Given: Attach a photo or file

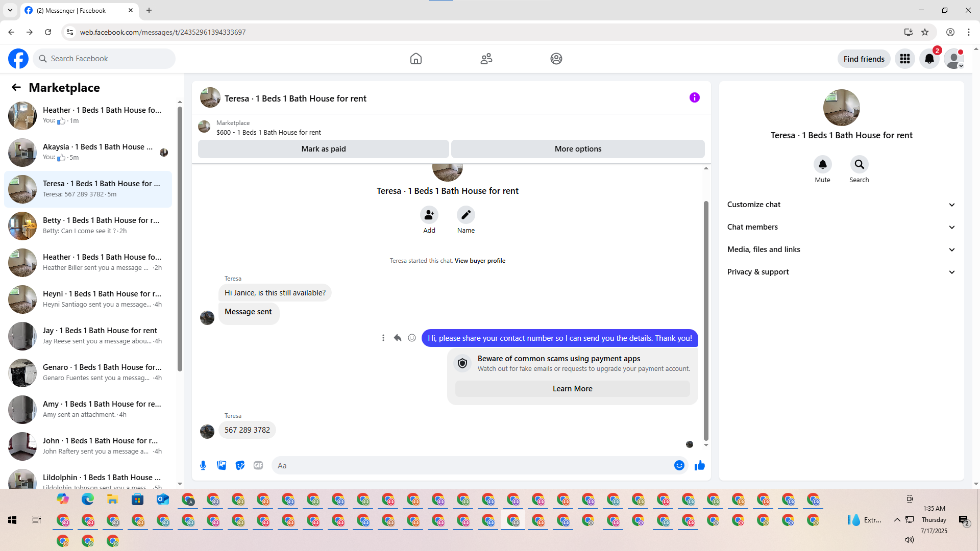Looking at the screenshot, I should 222,465.
